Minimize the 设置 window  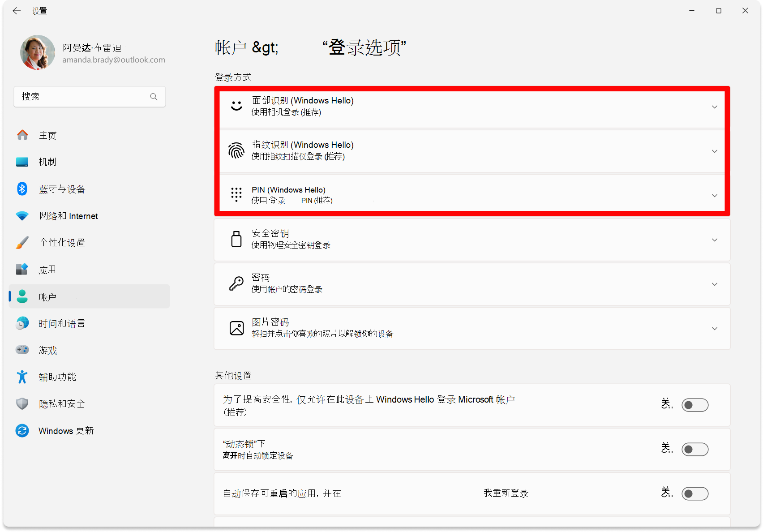692,11
